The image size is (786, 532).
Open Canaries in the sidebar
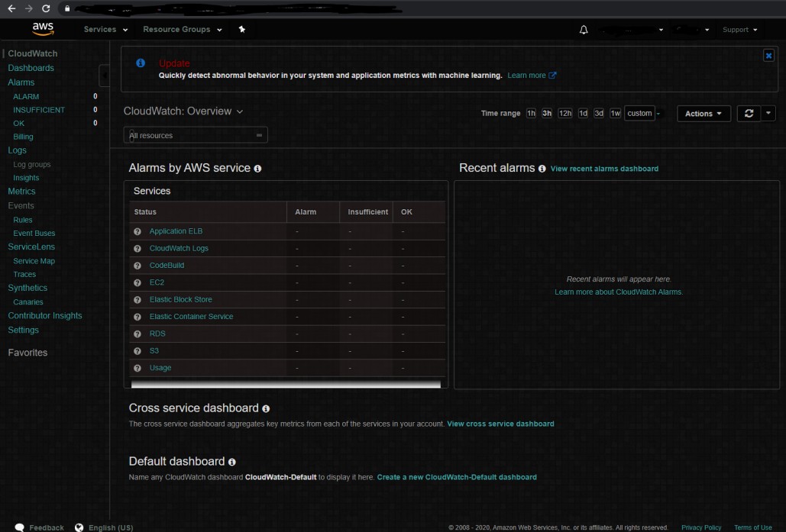(x=28, y=302)
